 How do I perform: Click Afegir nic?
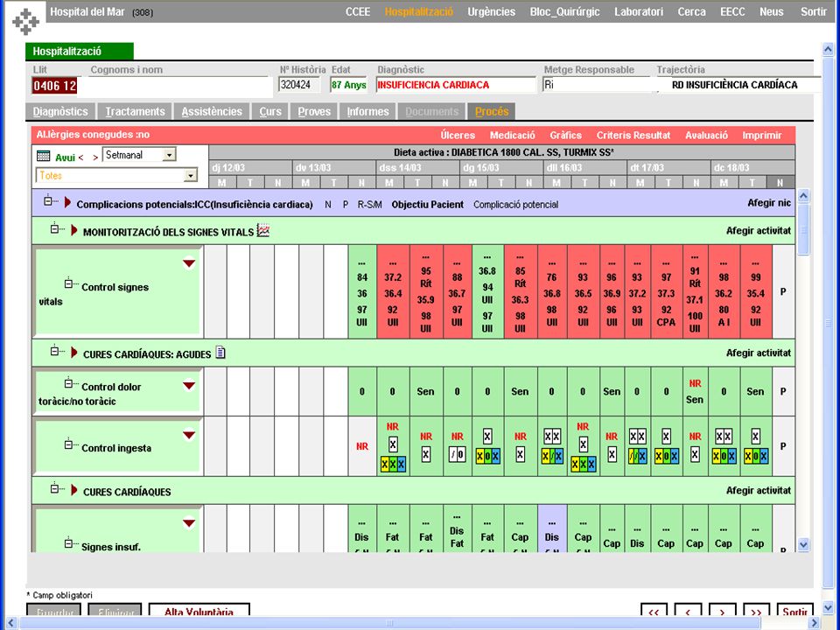769,203
